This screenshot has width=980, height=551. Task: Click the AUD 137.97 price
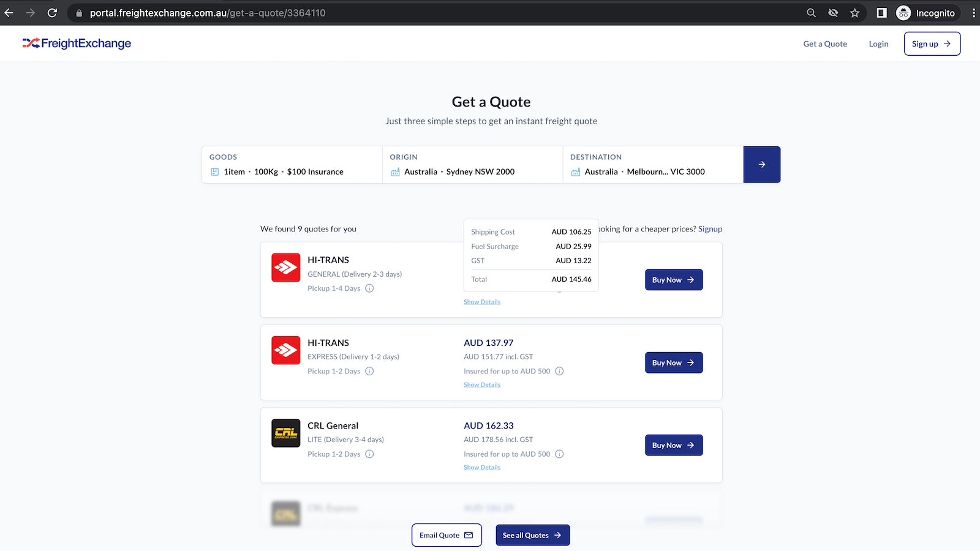pyautogui.click(x=489, y=343)
